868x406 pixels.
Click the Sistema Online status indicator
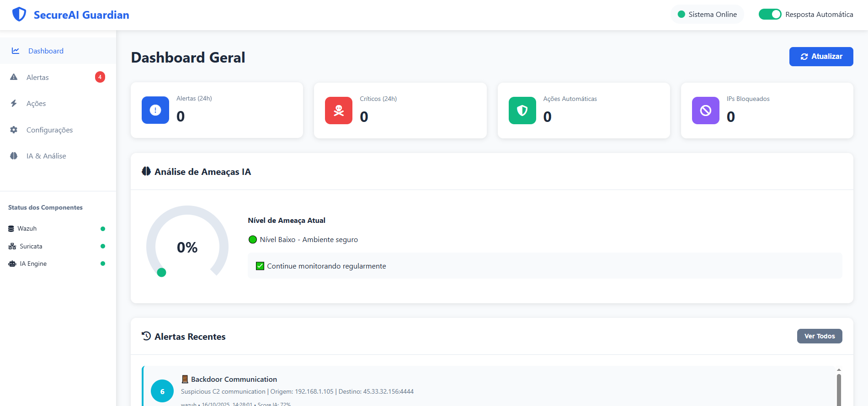click(708, 15)
